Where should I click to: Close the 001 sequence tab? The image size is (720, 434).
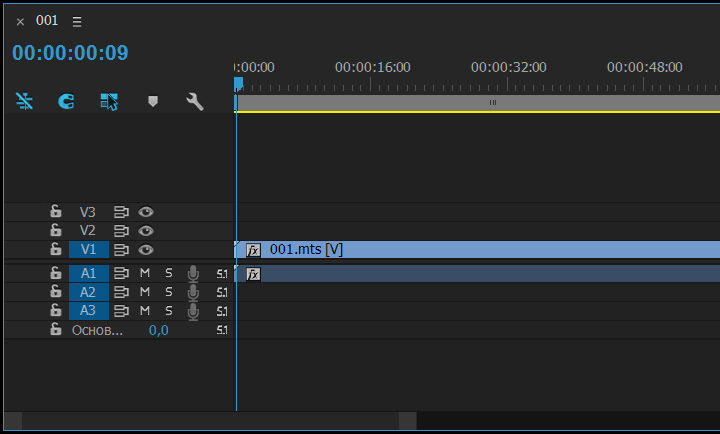(20, 22)
